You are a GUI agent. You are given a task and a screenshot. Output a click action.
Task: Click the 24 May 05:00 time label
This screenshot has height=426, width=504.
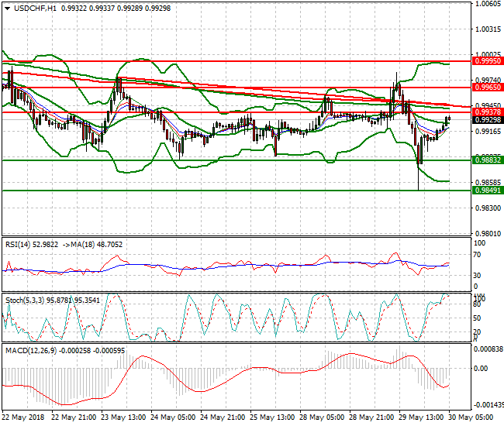(173, 417)
